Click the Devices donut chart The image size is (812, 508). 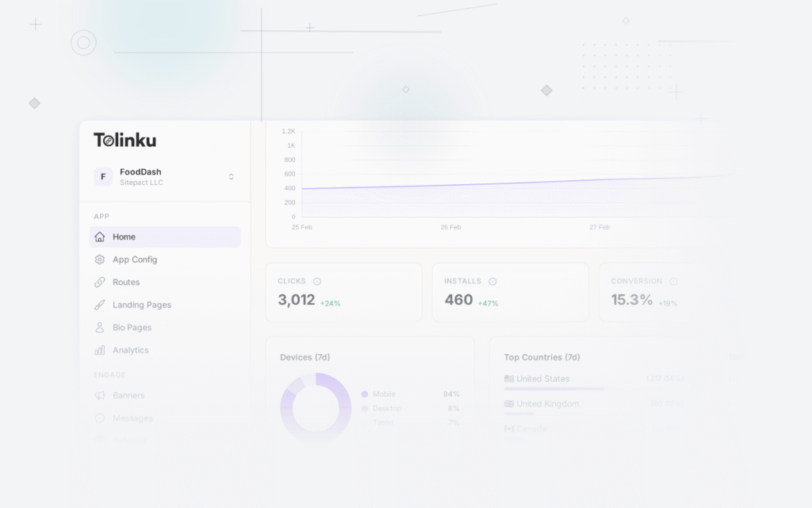pos(316,406)
